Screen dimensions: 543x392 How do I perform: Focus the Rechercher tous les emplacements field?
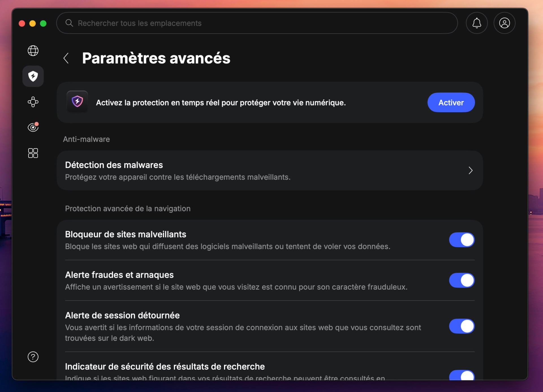click(257, 23)
